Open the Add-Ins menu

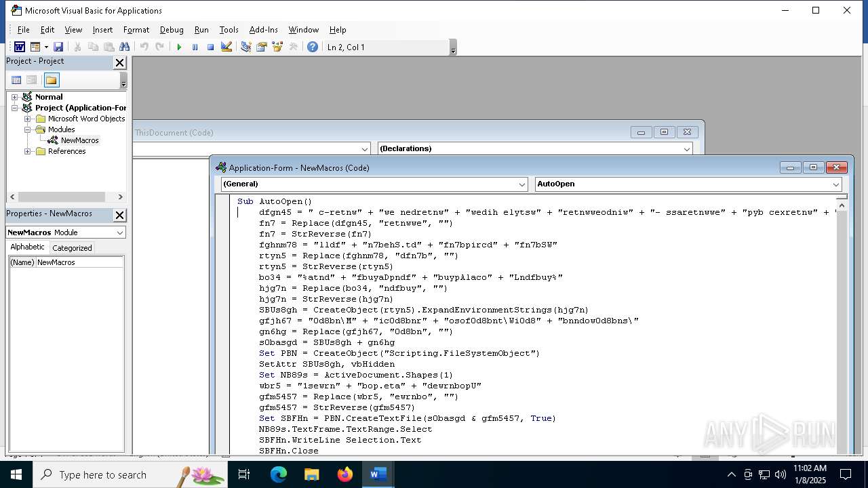pyautogui.click(x=263, y=30)
